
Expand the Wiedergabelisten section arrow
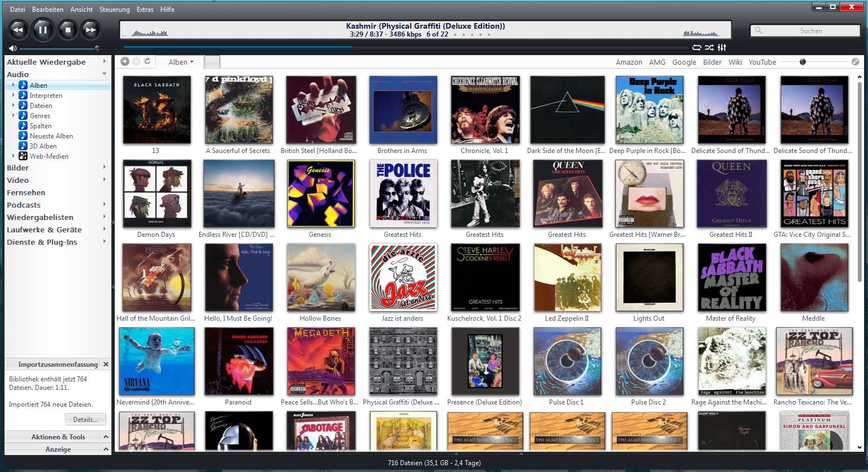pyautogui.click(x=105, y=217)
